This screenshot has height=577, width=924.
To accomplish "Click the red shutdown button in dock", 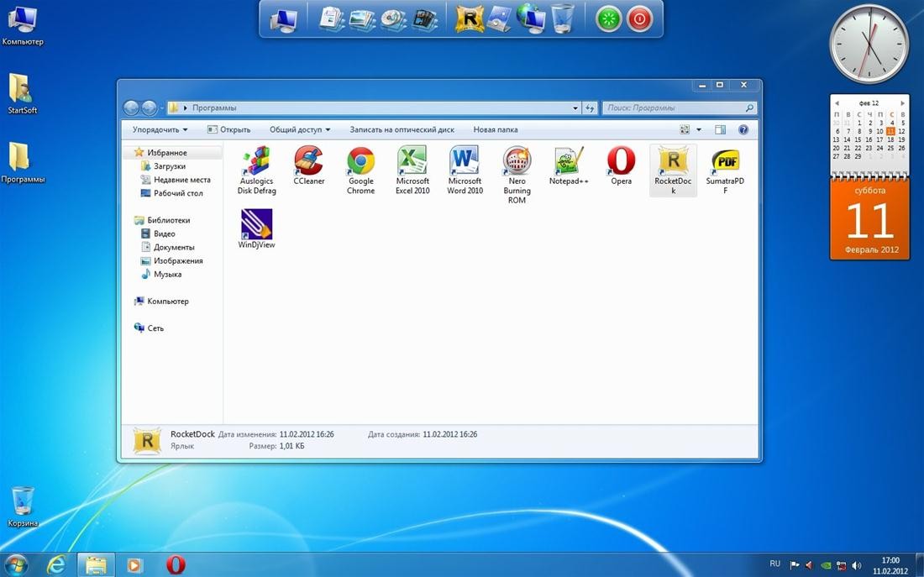I will click(x=640, y=19).
